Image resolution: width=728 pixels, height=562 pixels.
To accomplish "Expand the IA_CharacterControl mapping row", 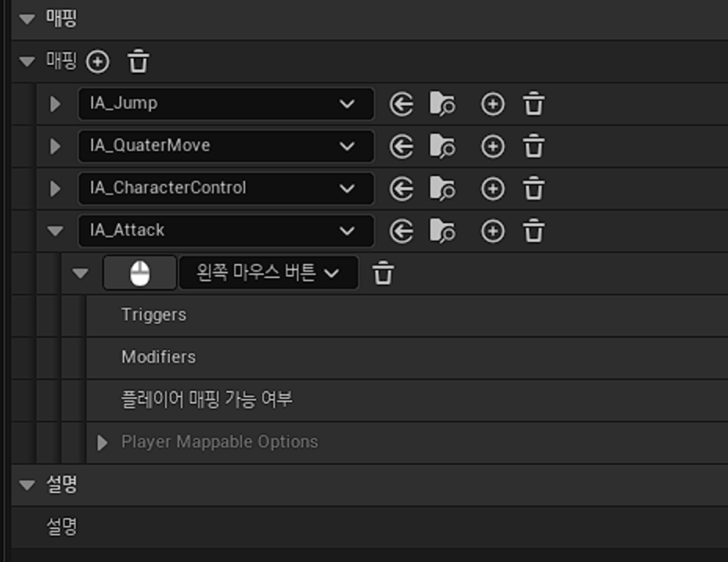I will [56, 189].
